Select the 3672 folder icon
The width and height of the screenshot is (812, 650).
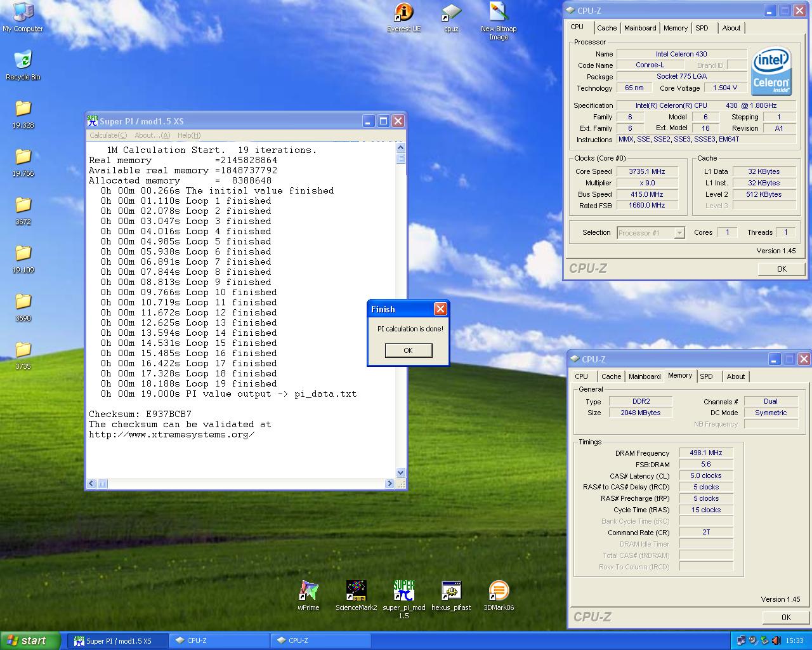(x=23, y=210)
